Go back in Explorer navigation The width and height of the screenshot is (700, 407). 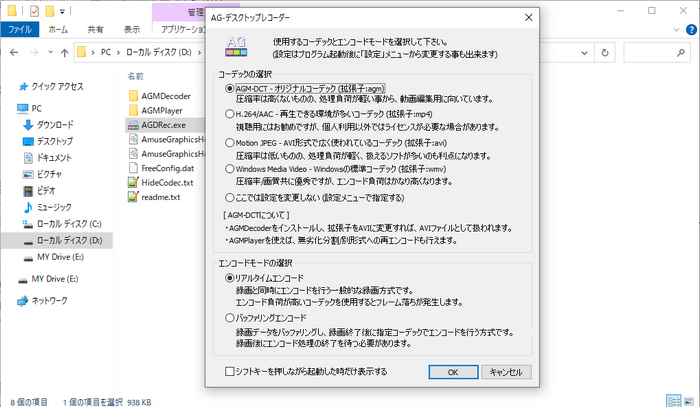(14, 53)
